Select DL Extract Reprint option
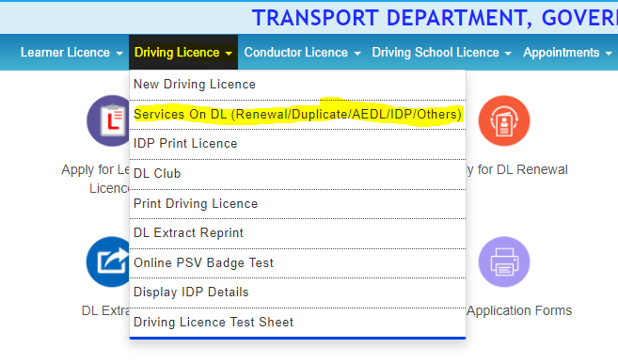 coord(297,233)
